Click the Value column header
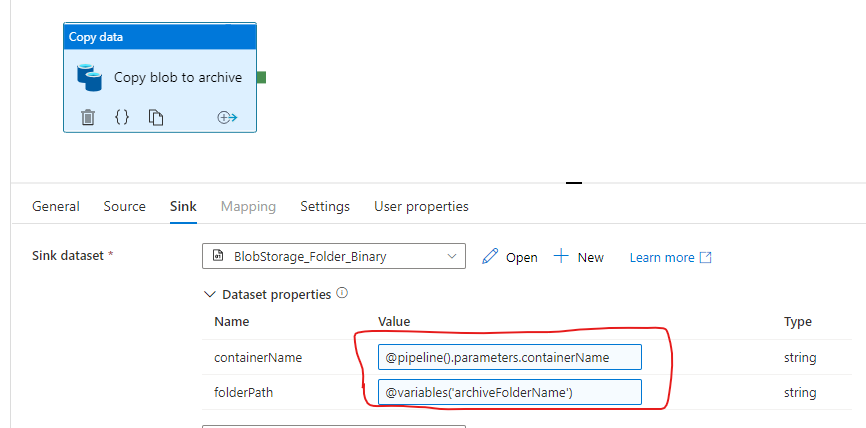This screenshot has height=428, width=866. (394, 321)
